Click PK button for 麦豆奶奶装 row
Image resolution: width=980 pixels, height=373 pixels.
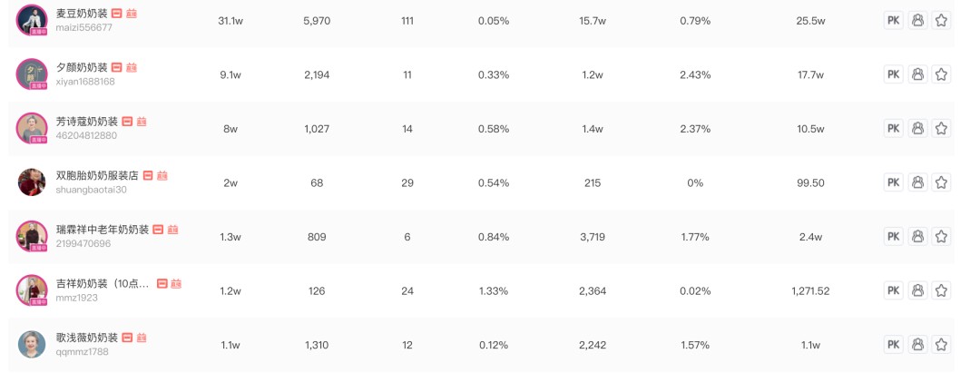coord(893,21)
